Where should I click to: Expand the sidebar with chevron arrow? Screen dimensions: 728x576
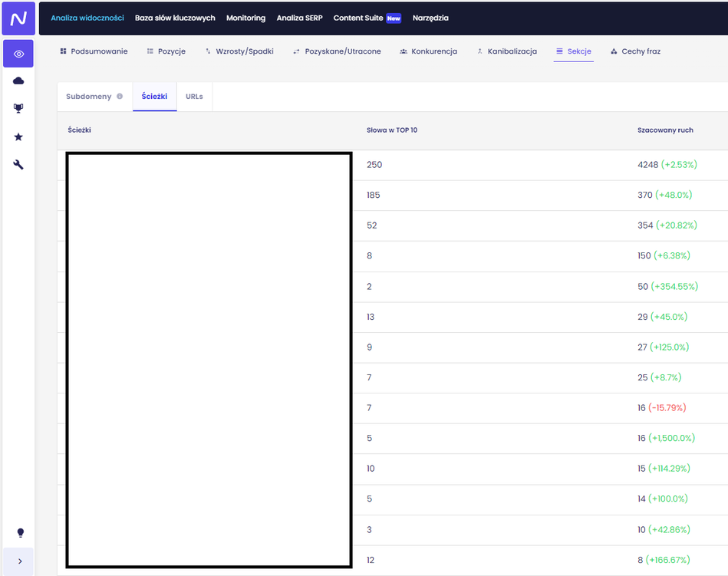(20, 561)
